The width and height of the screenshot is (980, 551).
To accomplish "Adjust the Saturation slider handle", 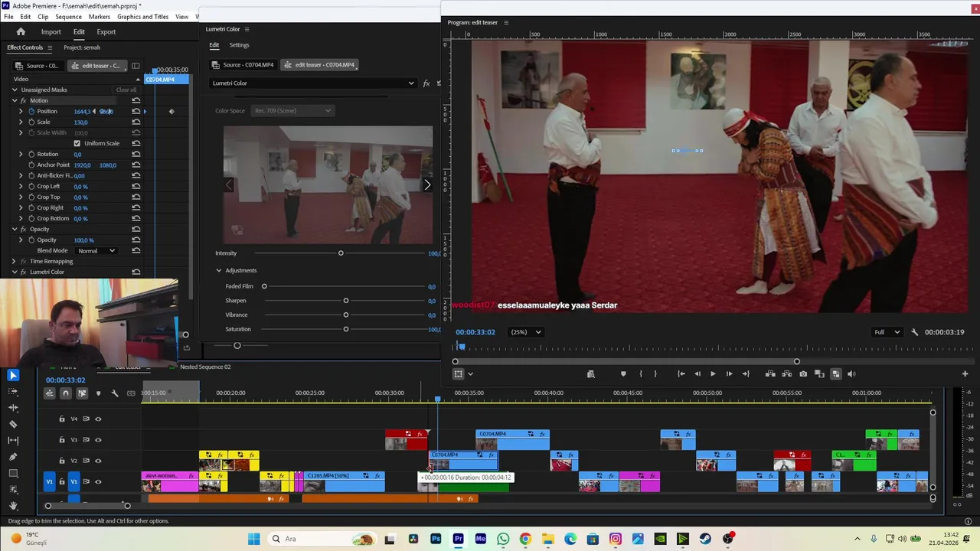I will point(346,329).
